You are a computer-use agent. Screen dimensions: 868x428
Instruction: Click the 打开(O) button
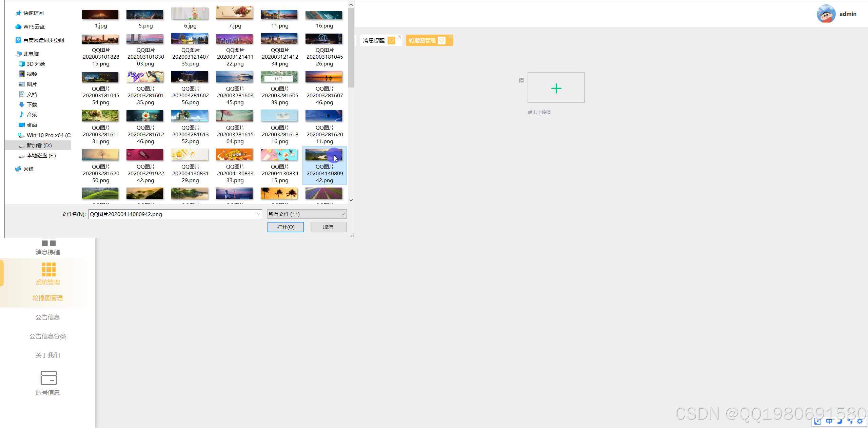point(285,227)
